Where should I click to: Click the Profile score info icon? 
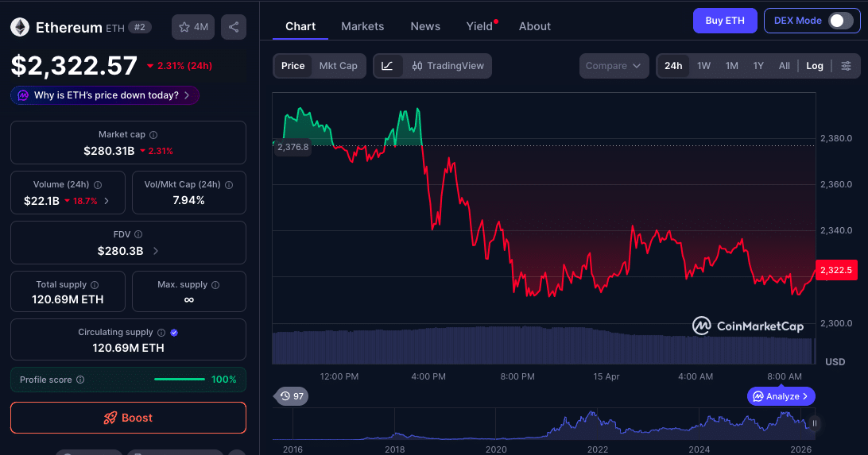80,380
